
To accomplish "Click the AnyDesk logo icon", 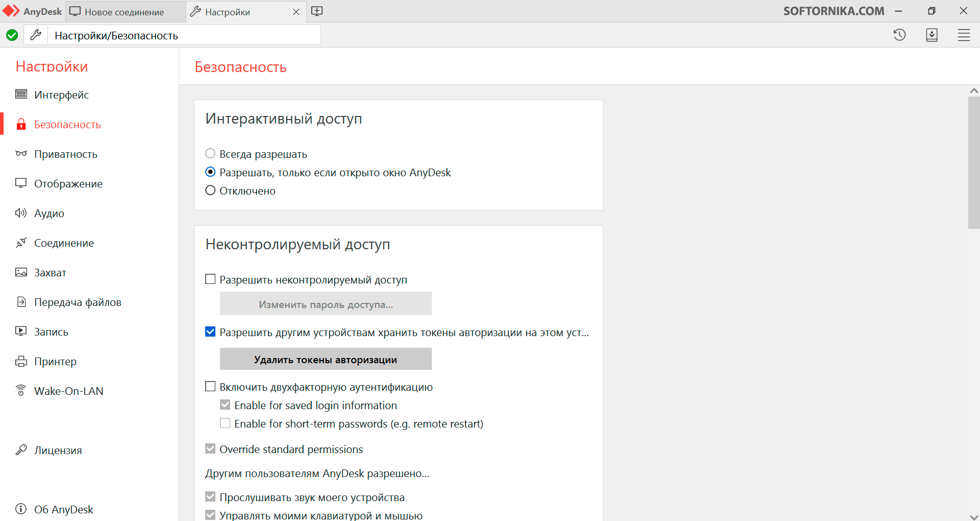I will (x=11, y=11).
